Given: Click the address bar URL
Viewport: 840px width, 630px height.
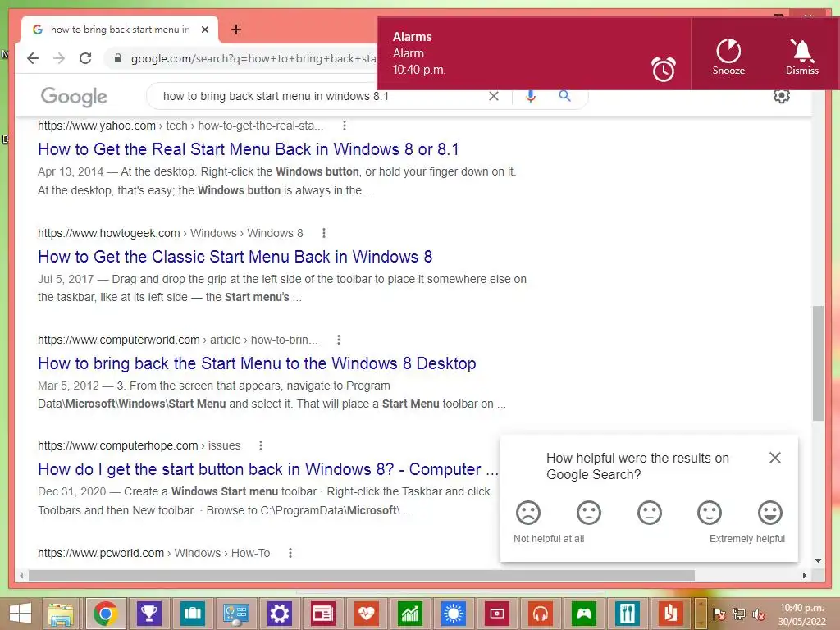Looking at the screenshot, I should [x=253, y=58].
